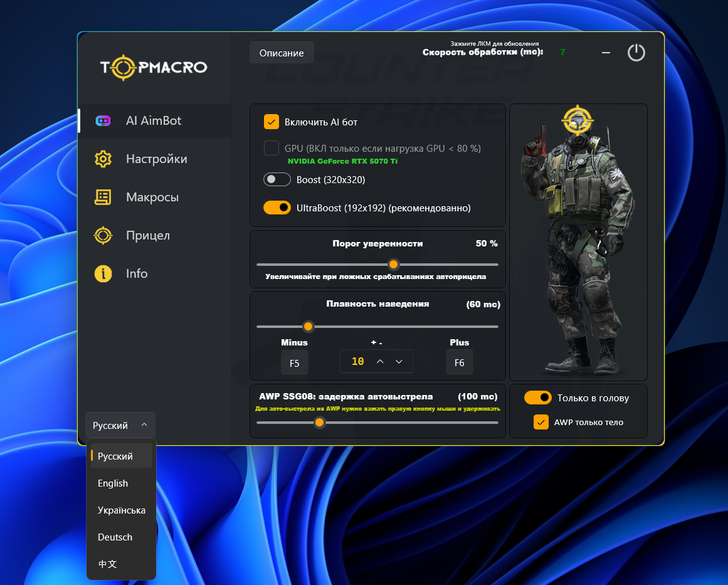This screenshot has height=585, width=728.
Task: Click the target marker on soldier's head
Action: point(578,120)
